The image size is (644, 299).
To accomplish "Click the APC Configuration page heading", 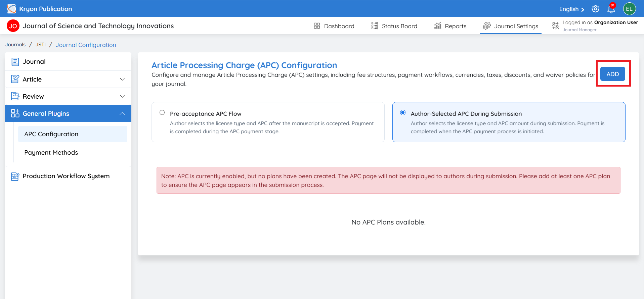I will click(x=244, y=65).
